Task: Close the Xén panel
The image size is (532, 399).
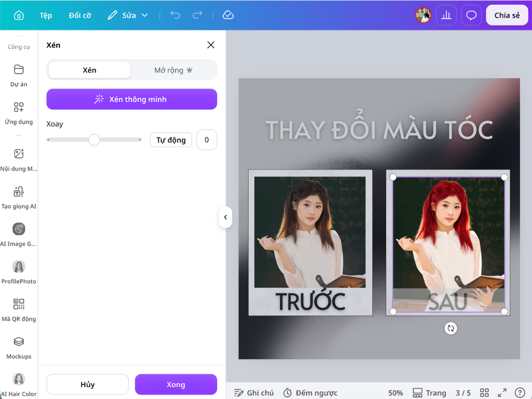Action: (x=211, y=45)
